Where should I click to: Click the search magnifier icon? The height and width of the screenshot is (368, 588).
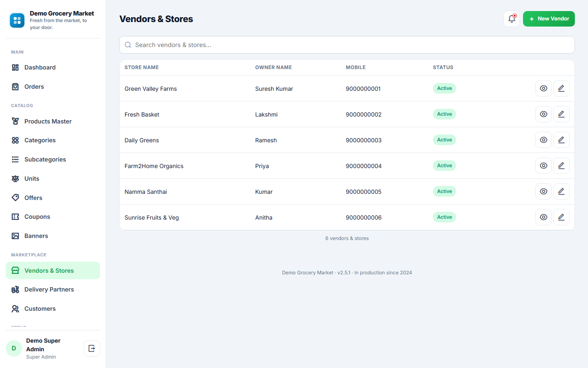pyautogui.click(x=128, y=45)
